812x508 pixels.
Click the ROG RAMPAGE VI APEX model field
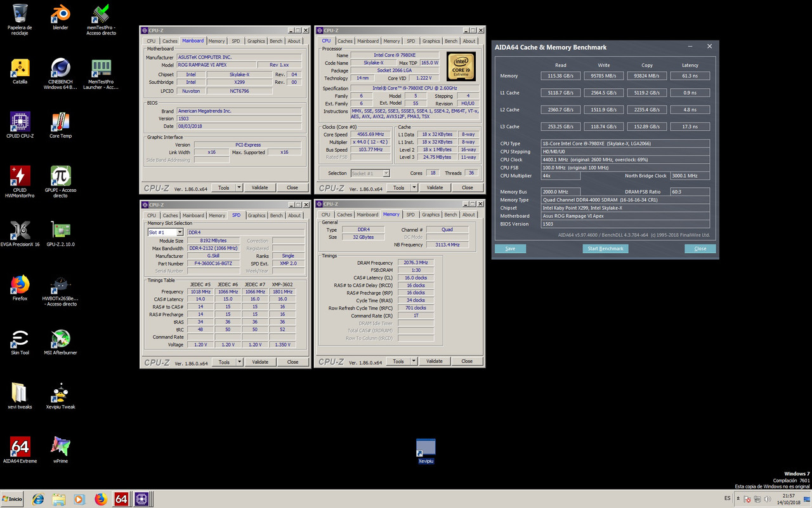click(x=216, y=65)
